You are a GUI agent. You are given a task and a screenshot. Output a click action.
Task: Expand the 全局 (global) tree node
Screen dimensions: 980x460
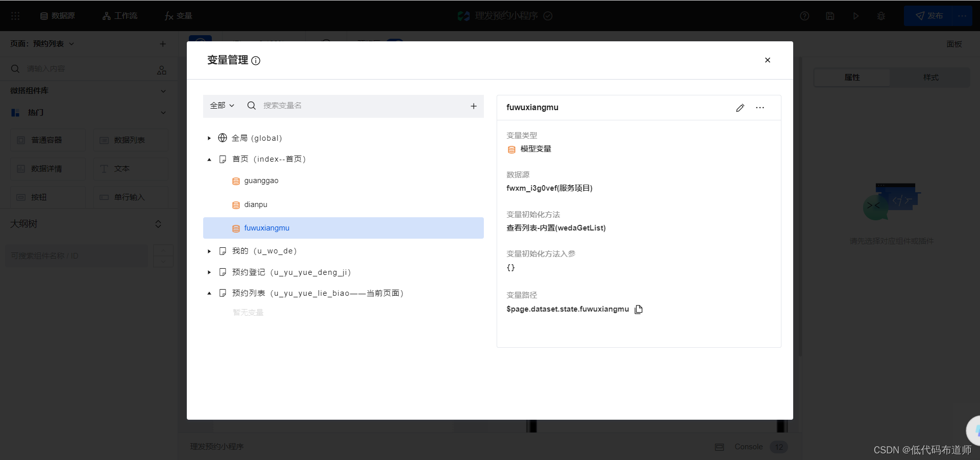click(x=209, y=138)
